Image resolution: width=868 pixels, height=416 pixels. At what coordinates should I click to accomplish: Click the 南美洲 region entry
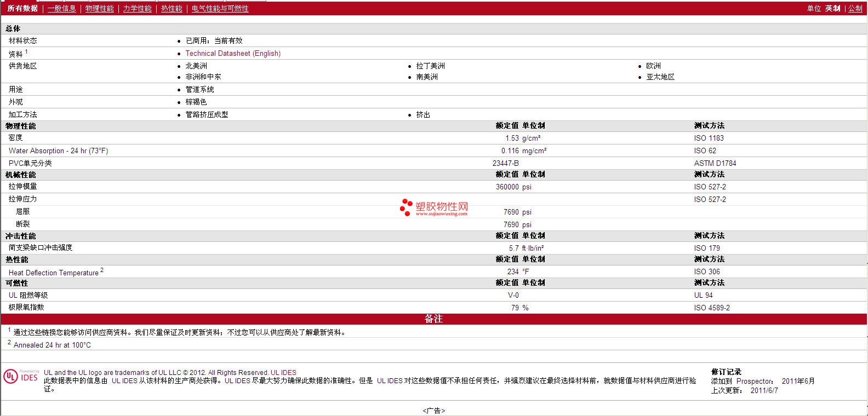tap(427, 77)
